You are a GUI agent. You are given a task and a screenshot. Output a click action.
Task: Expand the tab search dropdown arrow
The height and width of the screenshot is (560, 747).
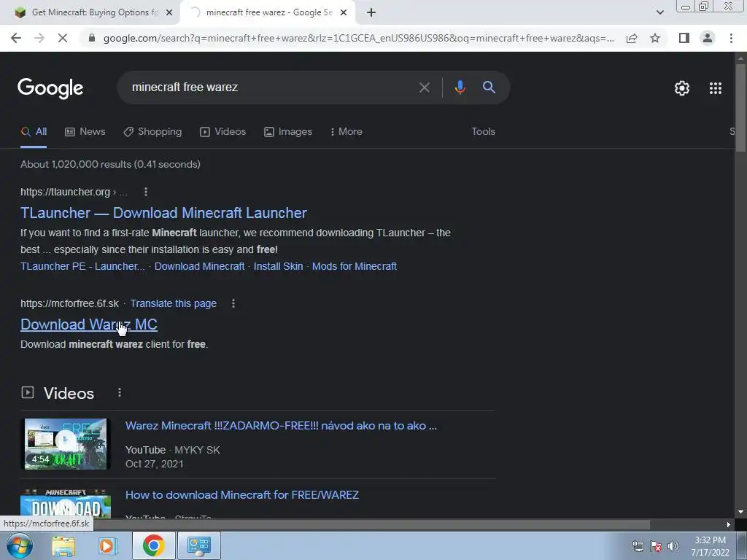pos(659,12)
